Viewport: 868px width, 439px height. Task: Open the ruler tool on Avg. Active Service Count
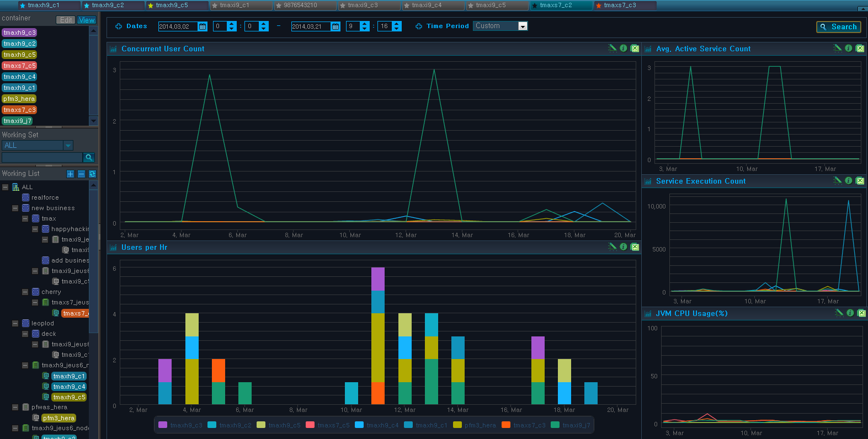[x=838, y=48]
